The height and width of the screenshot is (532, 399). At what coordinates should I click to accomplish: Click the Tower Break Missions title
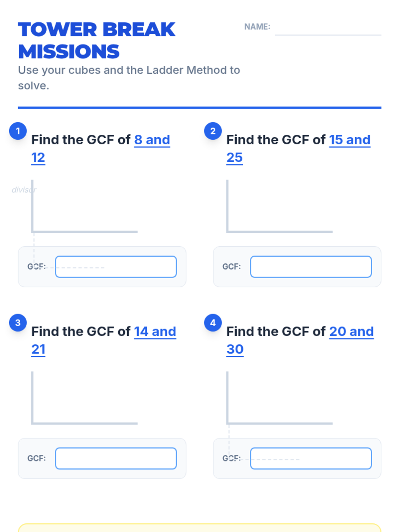pos(97,40)
